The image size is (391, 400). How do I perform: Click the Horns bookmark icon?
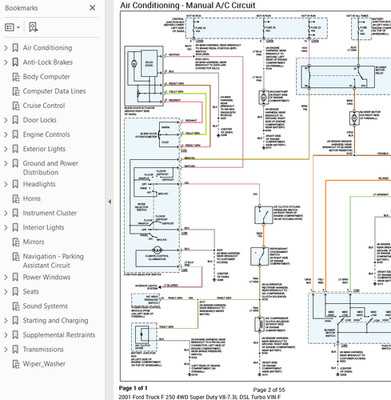(16, 199)
